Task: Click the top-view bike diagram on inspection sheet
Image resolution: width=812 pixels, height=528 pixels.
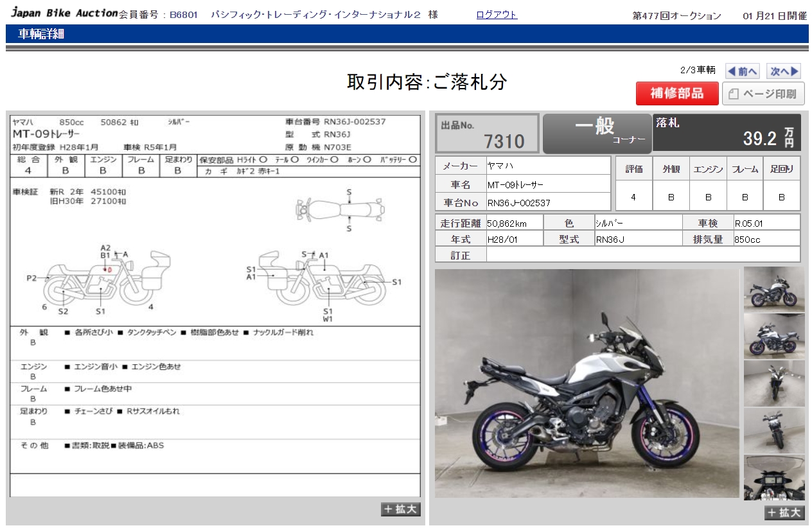Action: click(340, 209)
